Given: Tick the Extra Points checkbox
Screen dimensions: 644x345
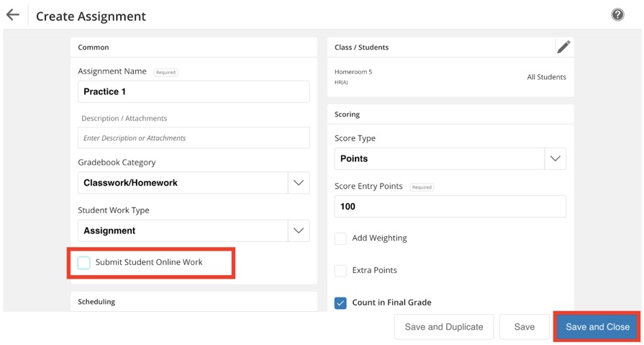Looking at the screenshot, I should pyautogui.click(x=340, y=271).
